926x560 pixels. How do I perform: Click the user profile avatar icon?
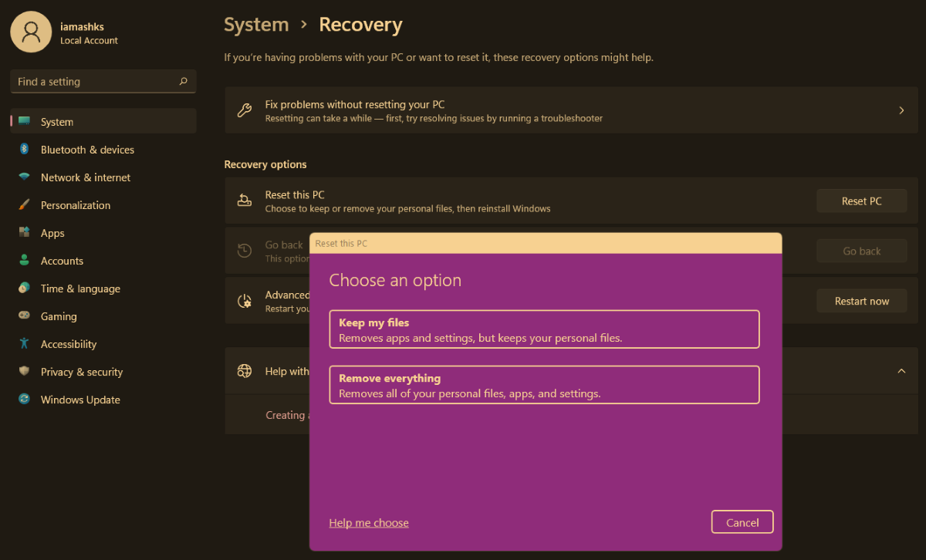(31, 32)
